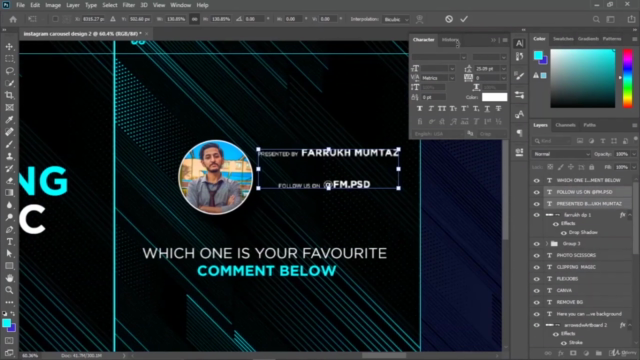Apply Strikethrough in Character panel
The height and width of the screenshot is (360, 640).
[498, 109]
